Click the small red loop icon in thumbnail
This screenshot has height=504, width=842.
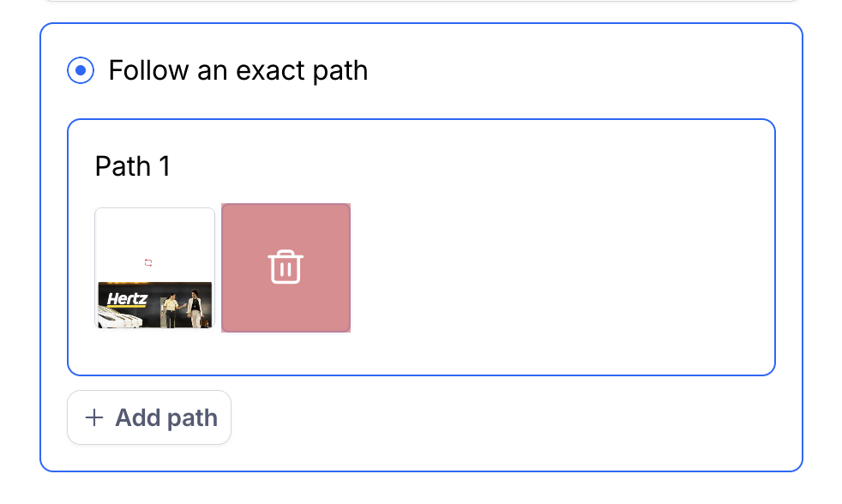click(x=148, y=262)
